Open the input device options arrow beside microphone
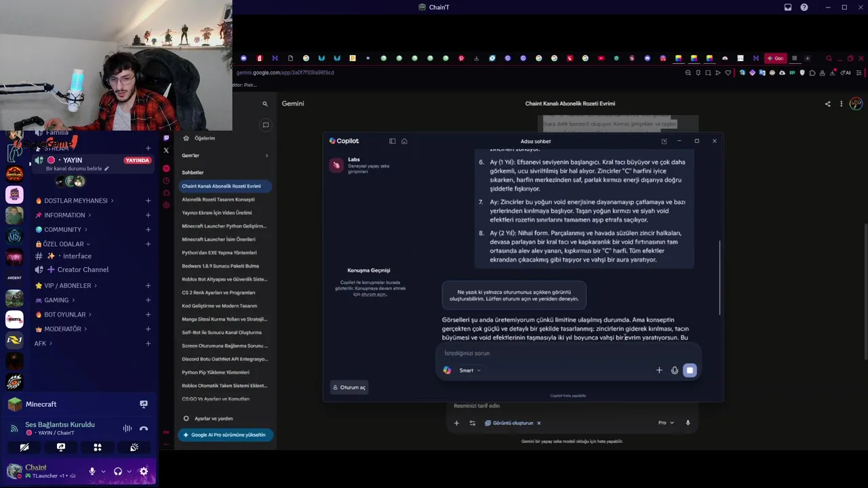868x488 pixels. click(103, 471)
